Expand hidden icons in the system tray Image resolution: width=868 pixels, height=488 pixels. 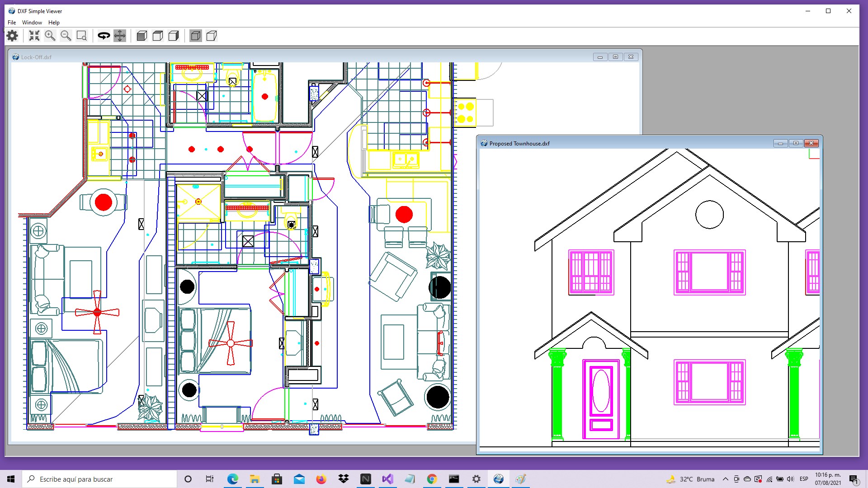[725, 479]
